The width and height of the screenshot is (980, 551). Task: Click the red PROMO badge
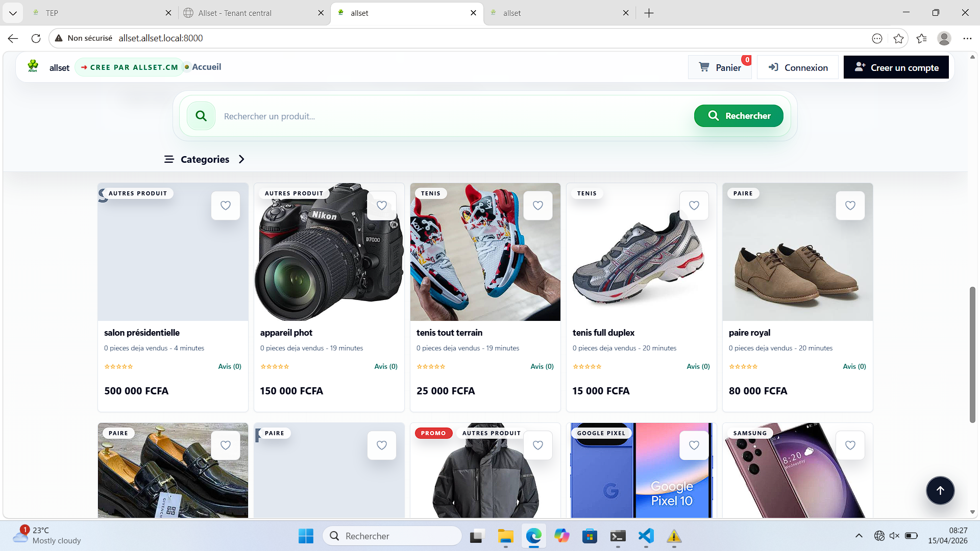click(x=433, y=433)
